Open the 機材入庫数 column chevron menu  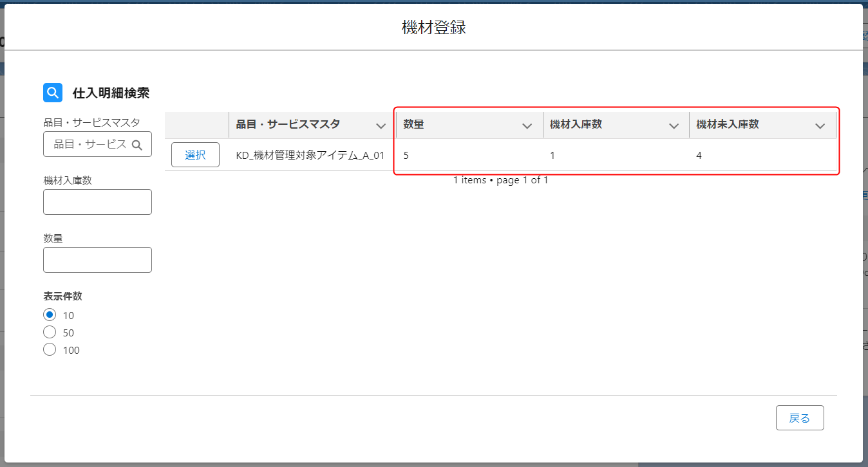674,126
